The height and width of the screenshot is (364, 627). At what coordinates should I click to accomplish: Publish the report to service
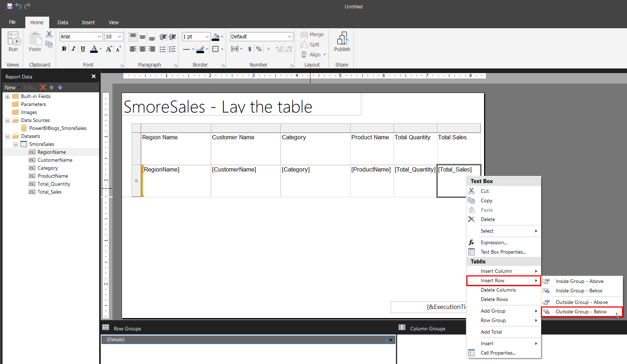coord(342,42)
